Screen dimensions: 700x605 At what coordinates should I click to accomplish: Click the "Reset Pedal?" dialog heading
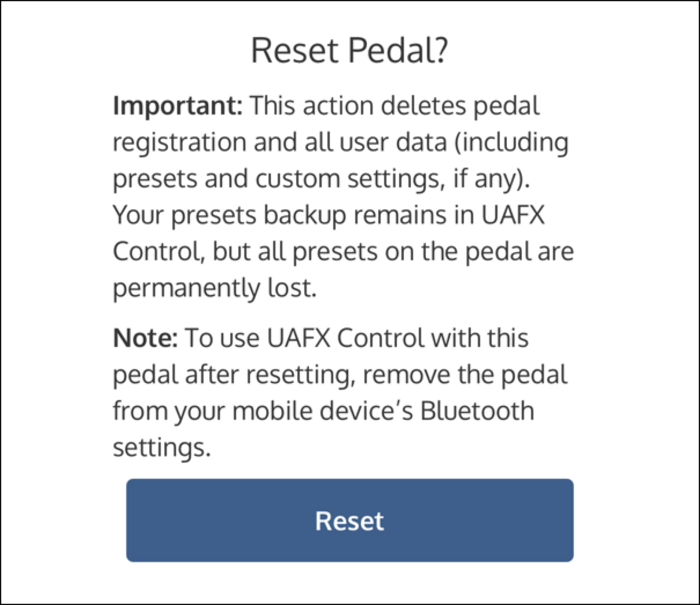(349, 50)
